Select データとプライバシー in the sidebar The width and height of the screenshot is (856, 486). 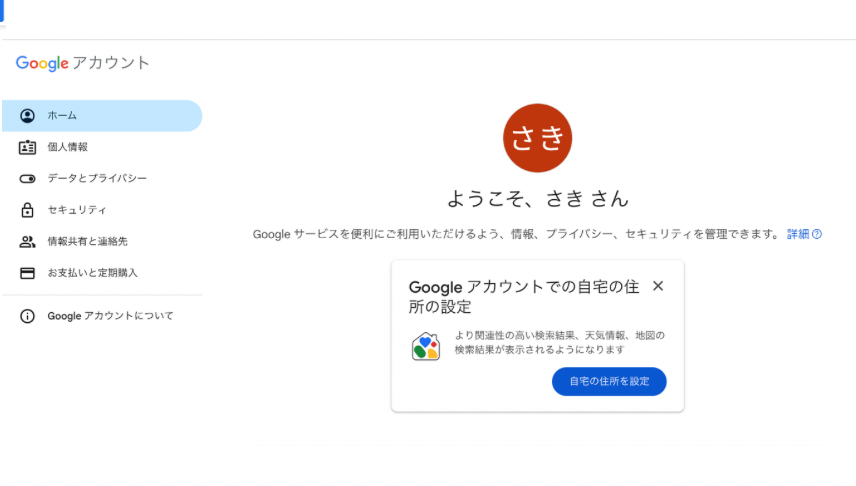coord(102,179)
